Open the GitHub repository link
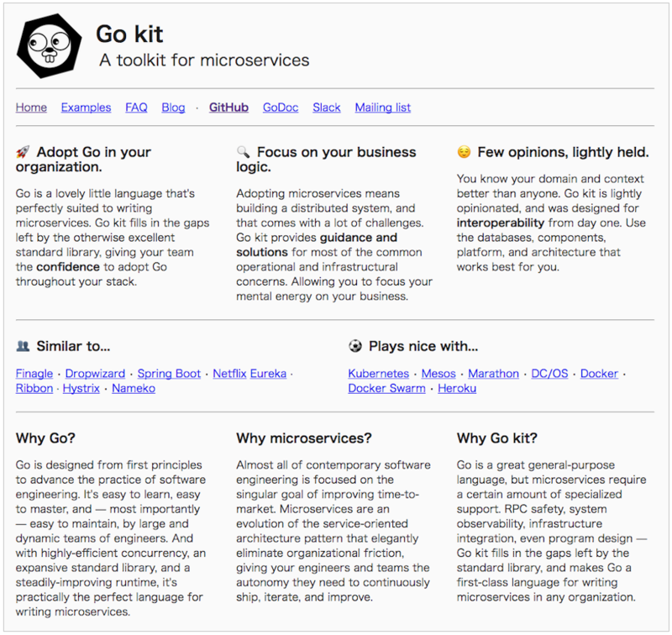This screenshot has height=635, width=672. coord(228,108)
